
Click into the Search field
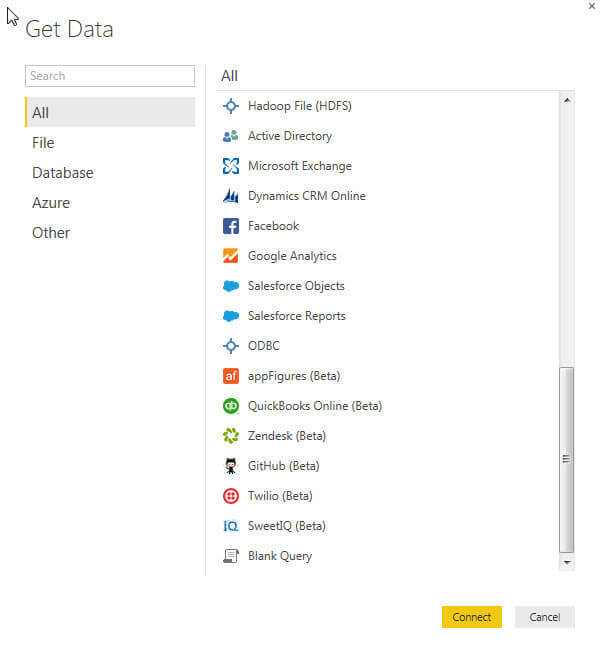coord(110,76)
